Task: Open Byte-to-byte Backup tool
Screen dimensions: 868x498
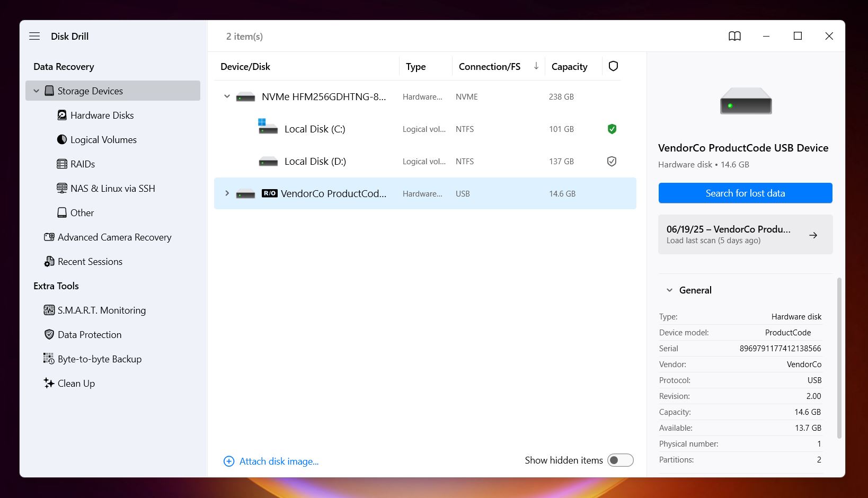Action: [100, 359]
